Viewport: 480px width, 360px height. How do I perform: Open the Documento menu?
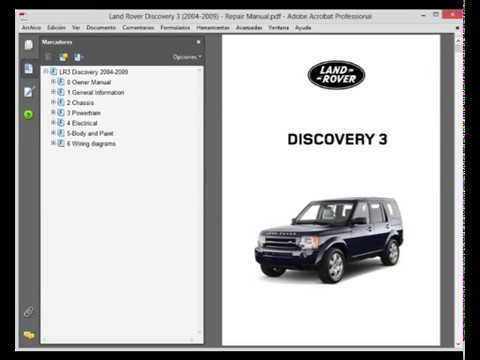click(101, 28)
